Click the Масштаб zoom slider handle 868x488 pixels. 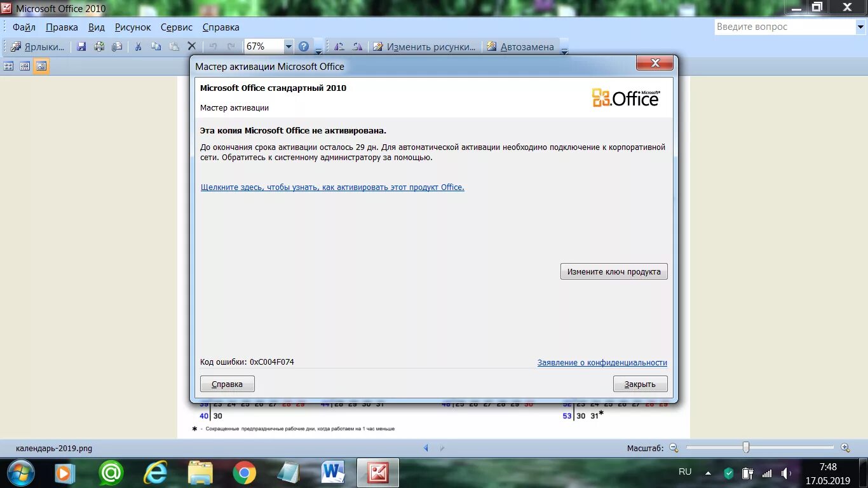[x=746, y=448]
